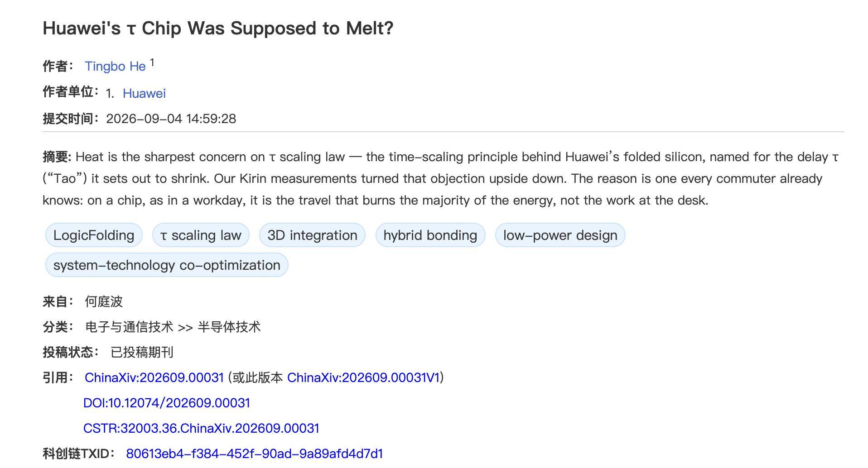The width and height of the screenshot is (868, 468).
Task: Select the τ scaling law keyword tag
Action: click(201, 235)
